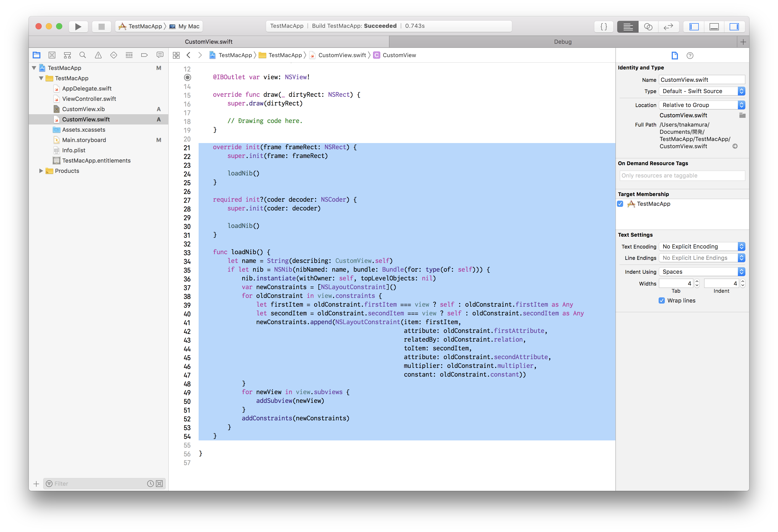This screenshot has height=532, width=778.
Task: Toggle the TestMacApp target membership checkbox
Action: point(620,204)
